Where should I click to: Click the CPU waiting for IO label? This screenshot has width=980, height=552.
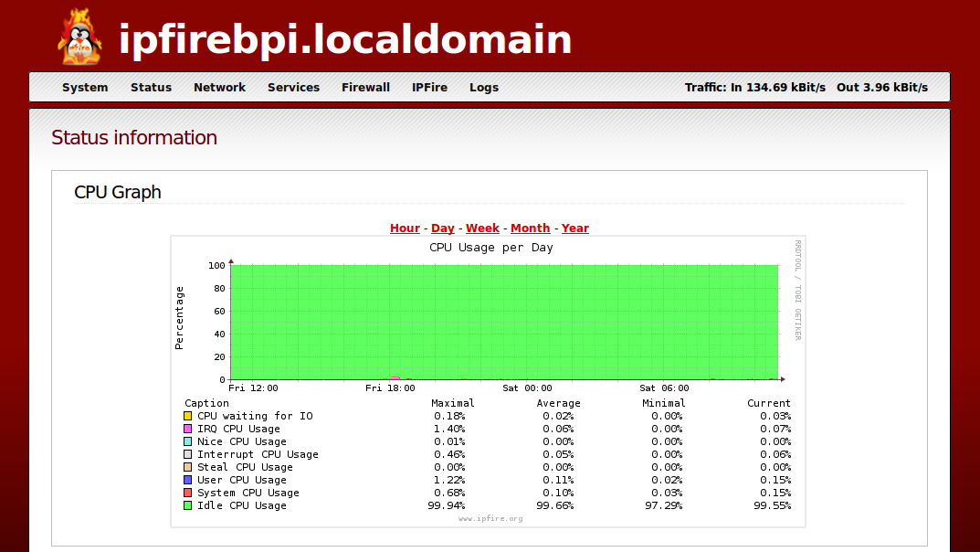pos(255,416)
